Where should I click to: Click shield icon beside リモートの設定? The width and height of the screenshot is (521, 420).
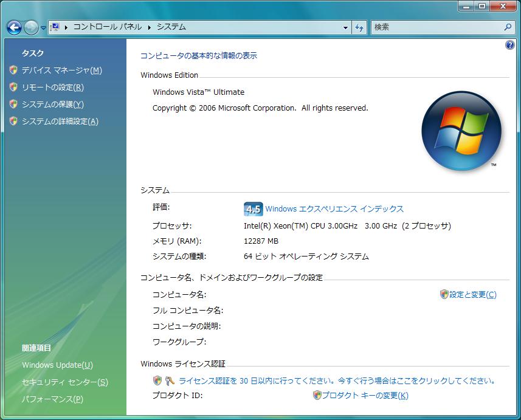pos(13,87)
